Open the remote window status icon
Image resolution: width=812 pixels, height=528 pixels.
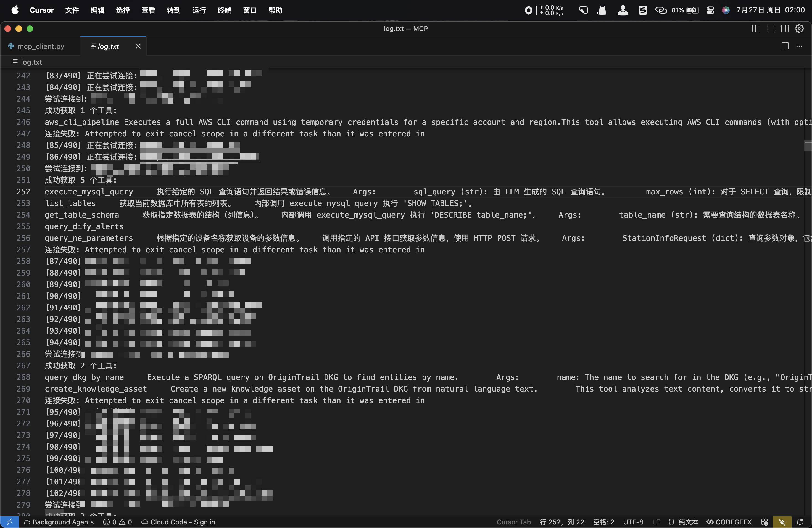click(x=9, y=522)
